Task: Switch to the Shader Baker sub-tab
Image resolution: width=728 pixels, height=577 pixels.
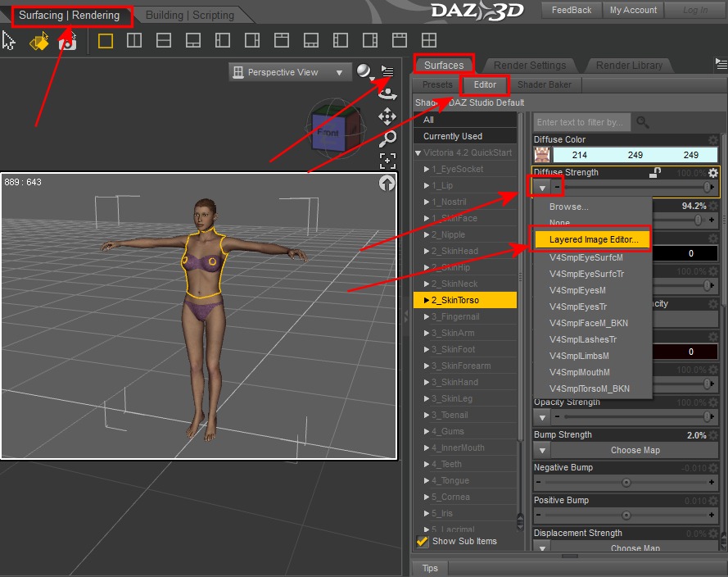Action: coord(544,84)
